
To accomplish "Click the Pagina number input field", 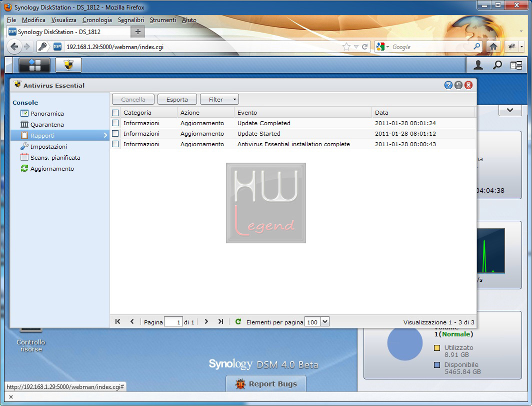I will point(173,322).
